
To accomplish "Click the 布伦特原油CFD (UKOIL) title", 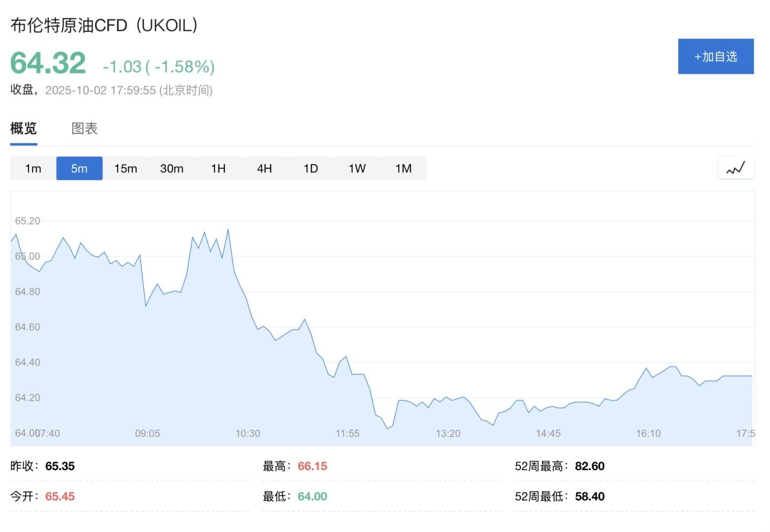I will pyautogui.click(x=104, y=25).
